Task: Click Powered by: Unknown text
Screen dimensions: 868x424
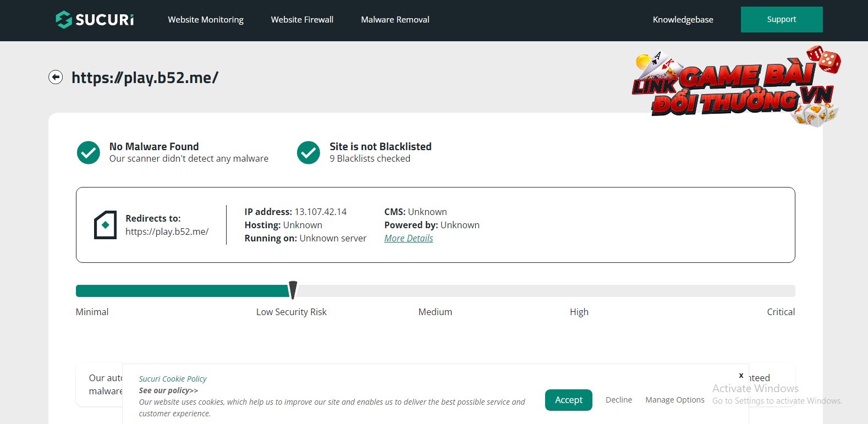Action: point(432,225)
